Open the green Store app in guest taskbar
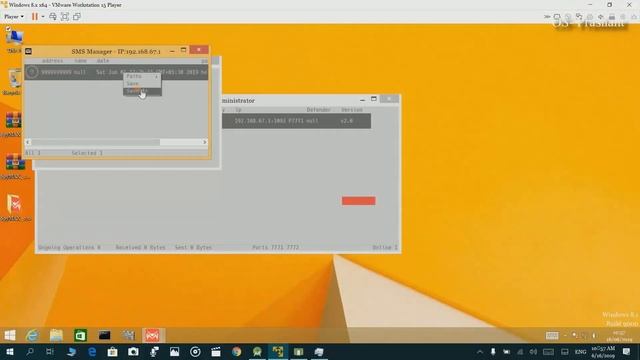 80,336
